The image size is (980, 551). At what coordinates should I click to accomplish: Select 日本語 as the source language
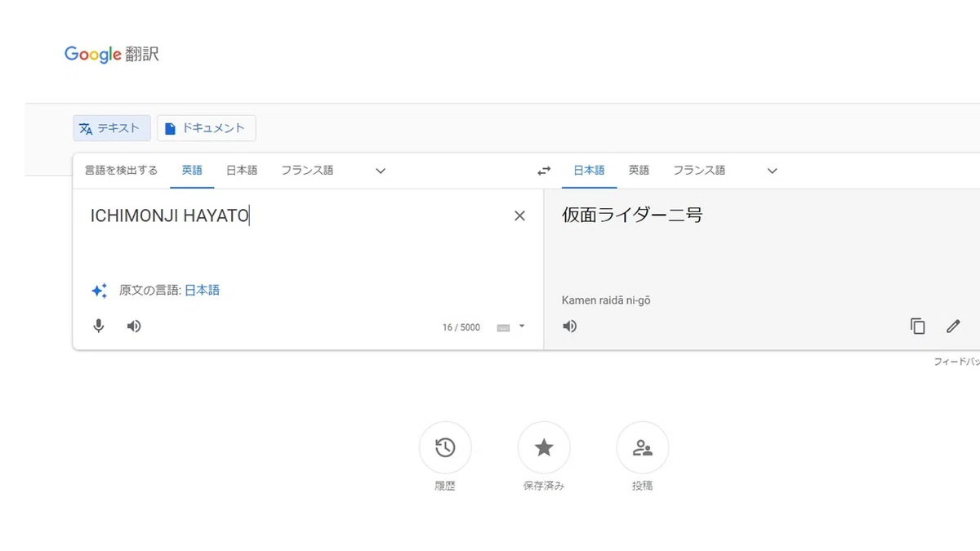pyautogui.click(x=242, y=171)
